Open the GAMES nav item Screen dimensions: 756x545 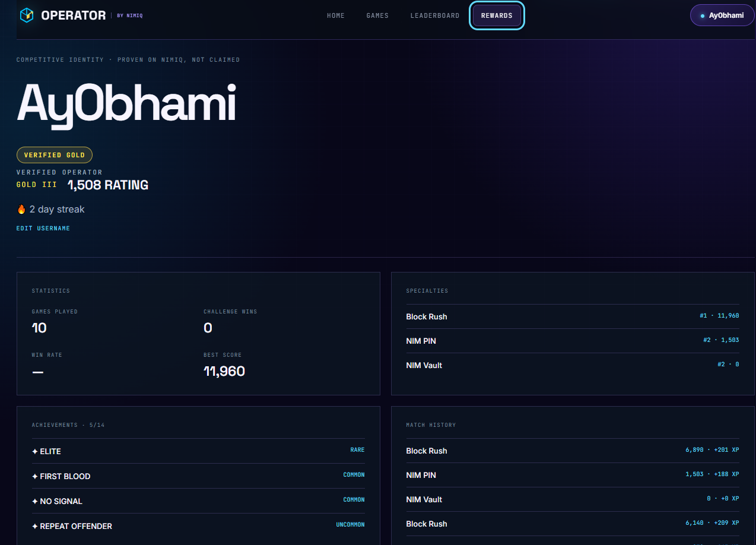pyautogui.click(x=377, y=15)
